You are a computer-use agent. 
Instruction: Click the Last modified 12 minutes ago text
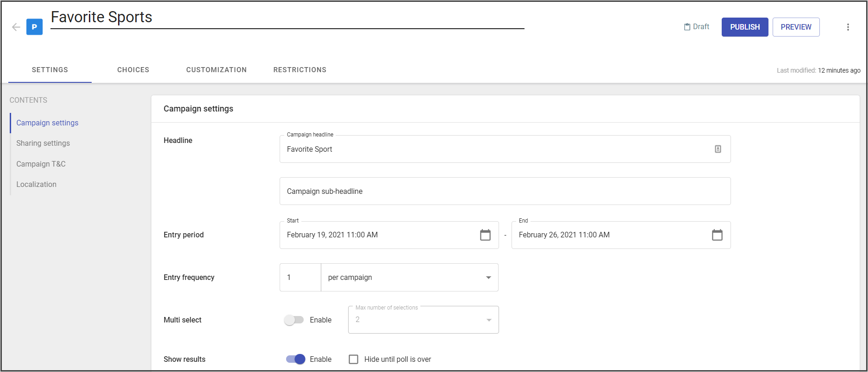(x=818, y=70)
